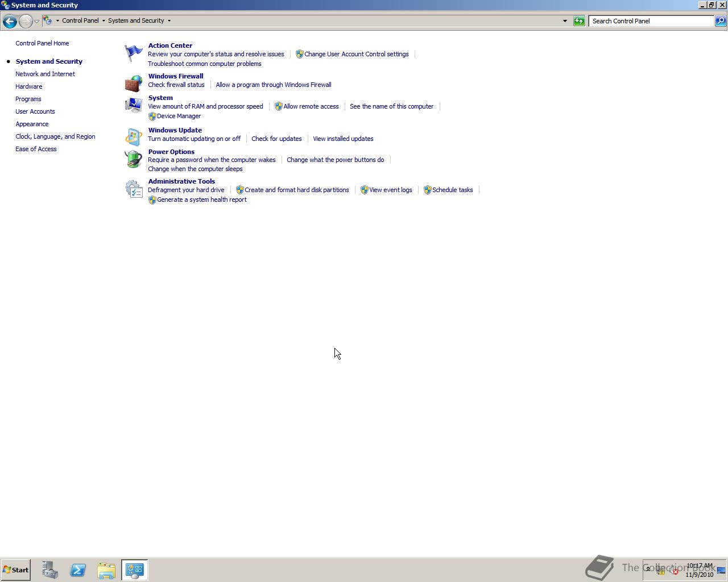This screenshot has width=728, height=582.
Task: Review your computer's status and resolve issues
Action: click(x=216, y=54)
